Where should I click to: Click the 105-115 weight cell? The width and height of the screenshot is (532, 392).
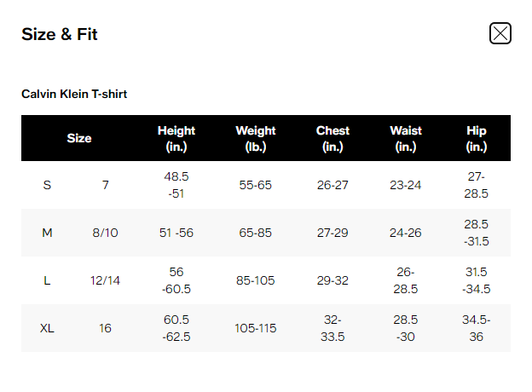coord(256,328)
